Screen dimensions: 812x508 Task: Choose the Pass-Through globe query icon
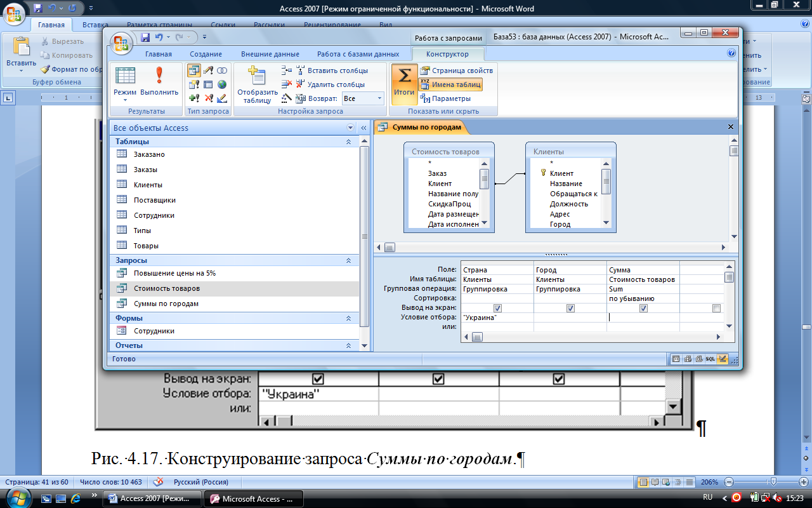[x=222, y=84]
